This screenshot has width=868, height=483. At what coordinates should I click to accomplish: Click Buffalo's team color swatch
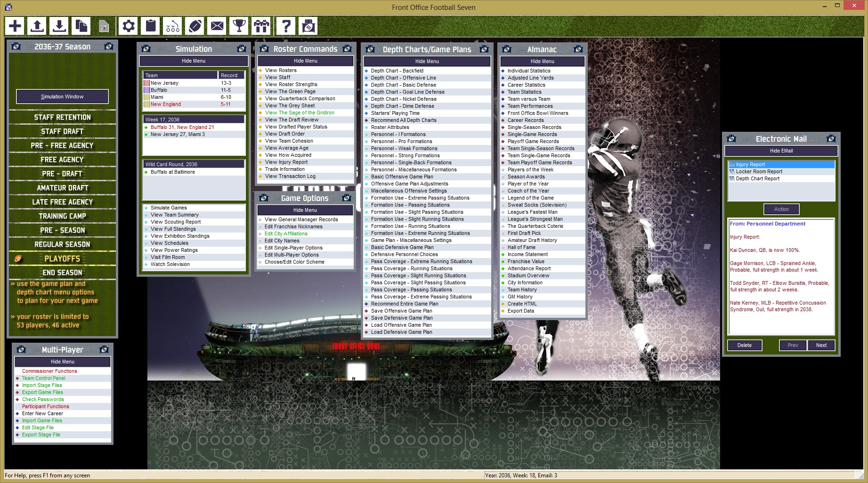coord(146,90)
